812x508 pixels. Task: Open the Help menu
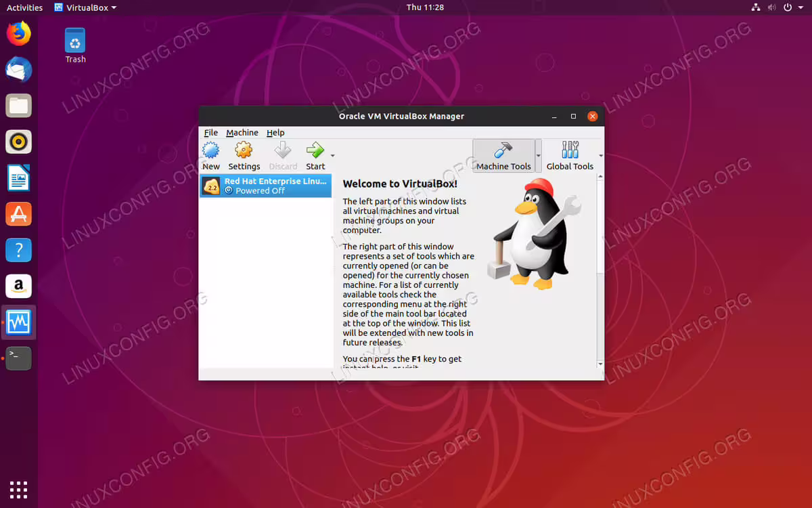(275, 133)
